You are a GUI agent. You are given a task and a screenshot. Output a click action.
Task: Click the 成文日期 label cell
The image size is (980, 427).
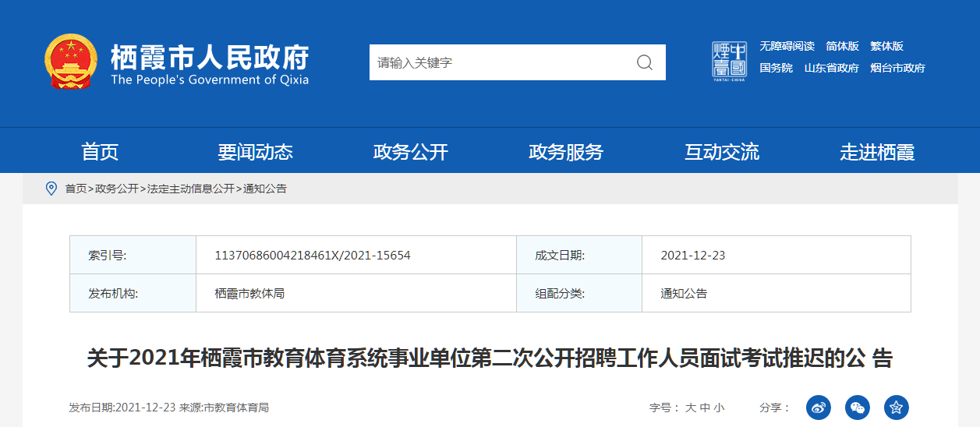(x=578, y=255)
